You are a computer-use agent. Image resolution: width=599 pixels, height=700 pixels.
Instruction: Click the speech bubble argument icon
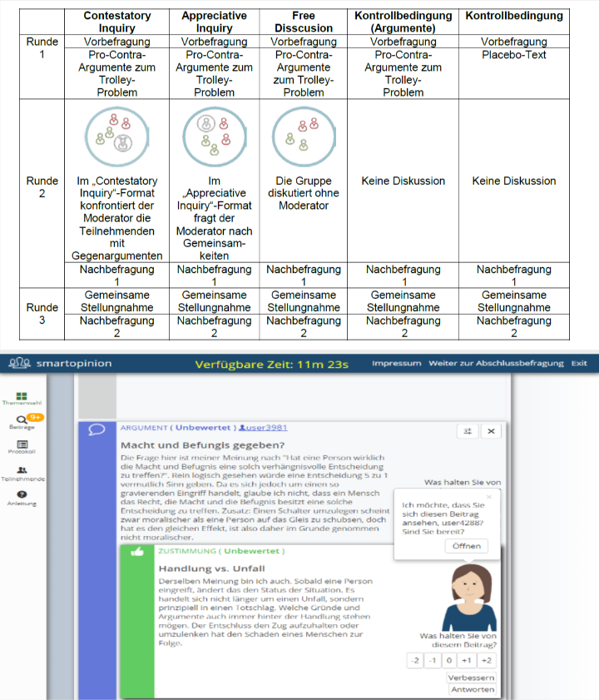pyautogui.click(x=97, y=429)
